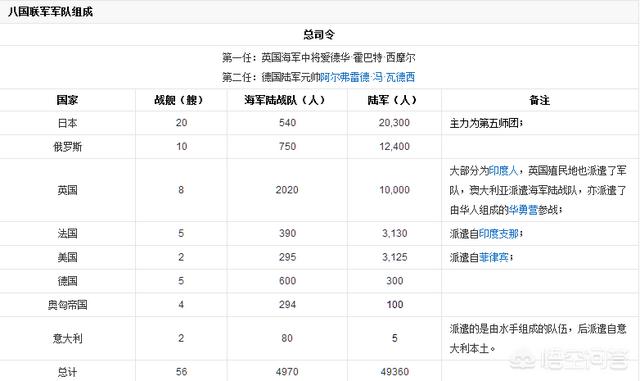Select the 英国 army value 10,000
640x381 pixels.
tap(394, 190)
